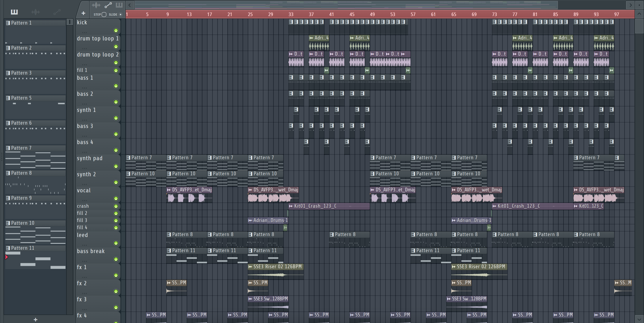Click the plus button beside STEP

tap(83, 13)
